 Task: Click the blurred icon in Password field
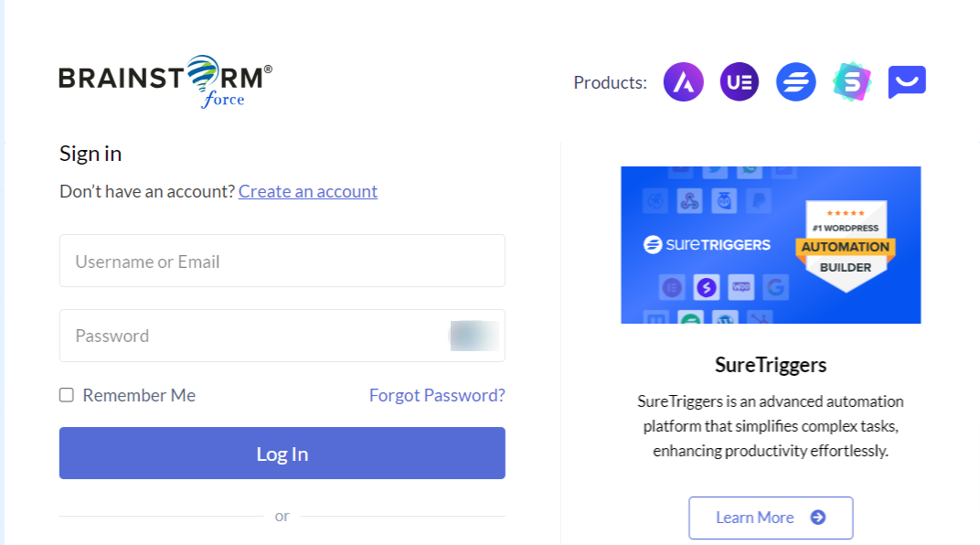coord(474,336)
